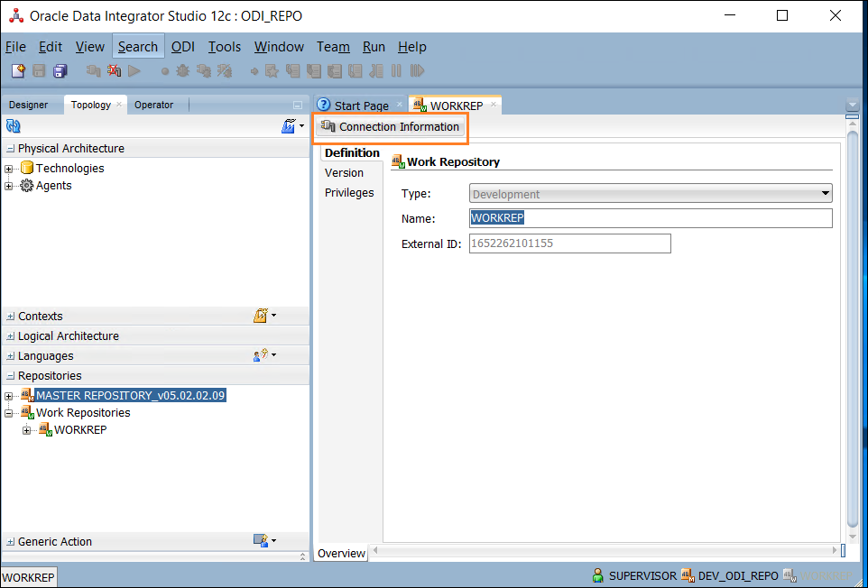Image resolution: width=868 pixels, height=588 pixels.
Task: Click into the Name field containing WORKREP
Action: [651, 218]
